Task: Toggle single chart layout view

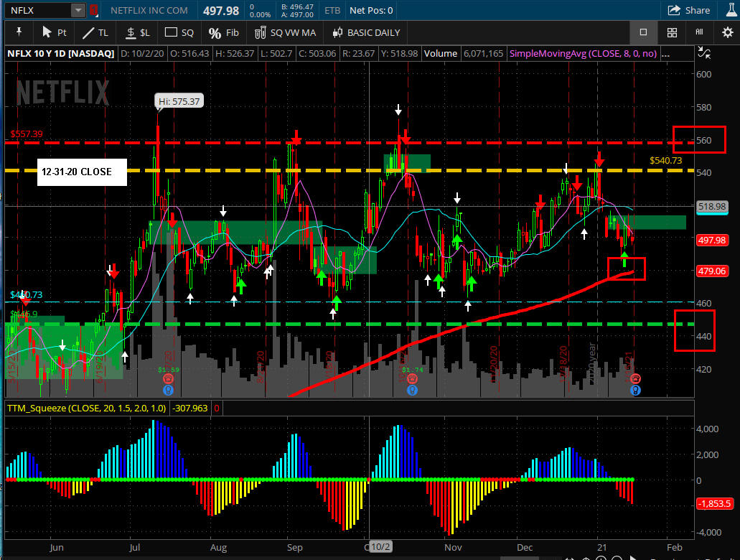Action: [x=643, y=32]
